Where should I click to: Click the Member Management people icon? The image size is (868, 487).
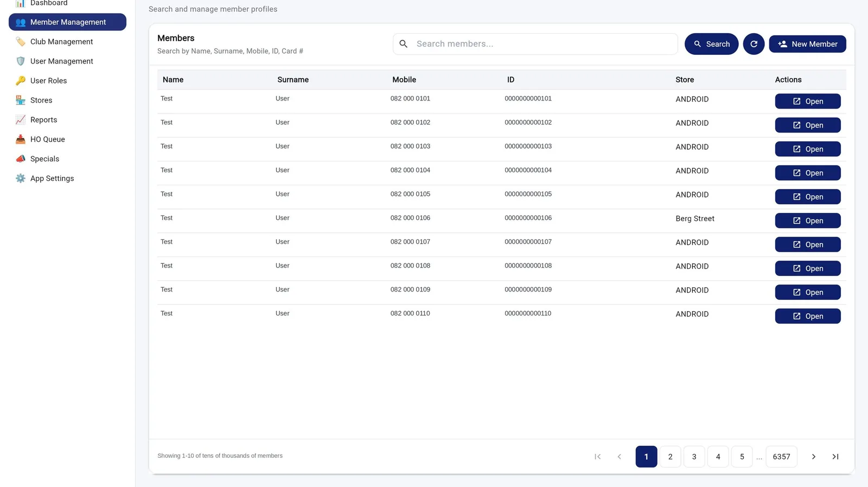(21, 22)
